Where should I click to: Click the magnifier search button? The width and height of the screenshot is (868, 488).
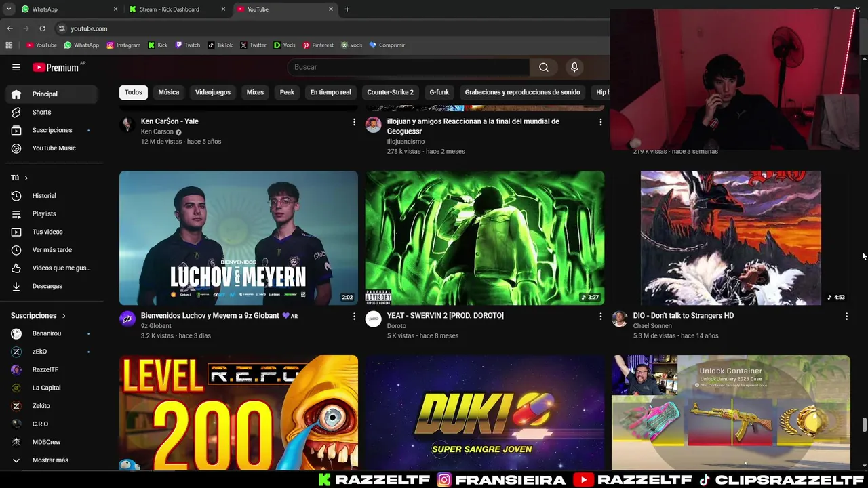click(543, 67)
